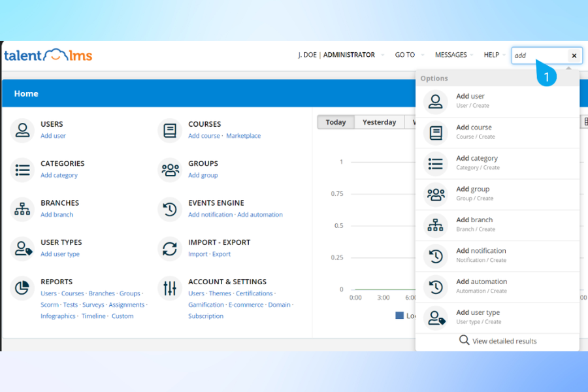Click the Export link
The width and height of the screenshot is (588, 392).
coord(221,254)
